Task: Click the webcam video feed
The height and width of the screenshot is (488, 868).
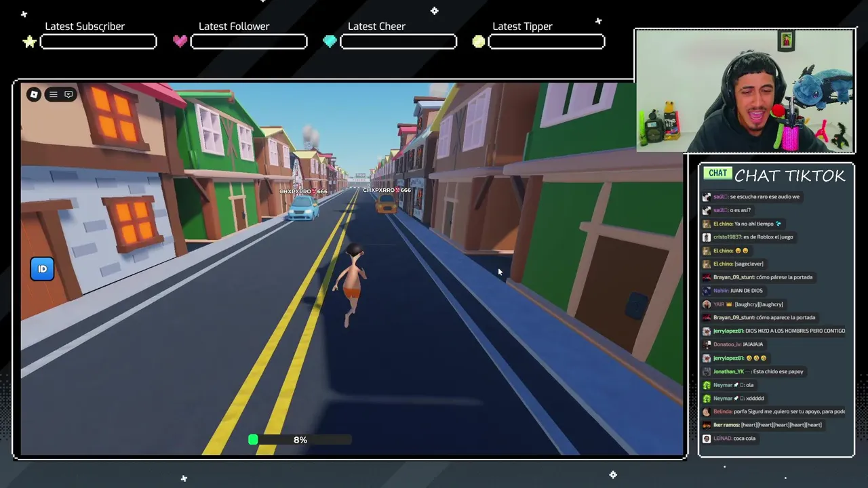Action: pyautogui.click(x=745, y=90)
